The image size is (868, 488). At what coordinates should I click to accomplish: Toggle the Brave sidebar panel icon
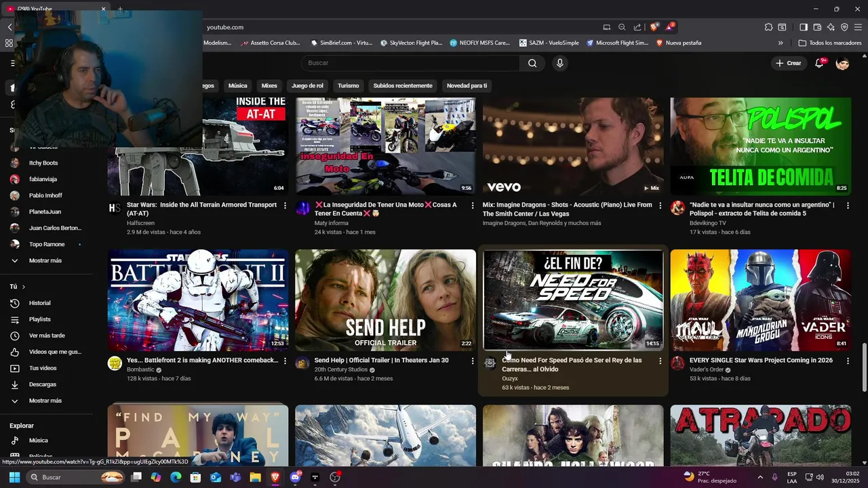pos(804,27)
